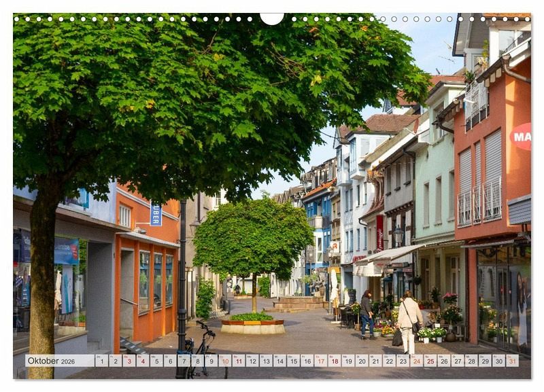The width and height of the screenshot is (544, 392).
Task: Click date 4 in the October row
Action: tap(142, 361)
